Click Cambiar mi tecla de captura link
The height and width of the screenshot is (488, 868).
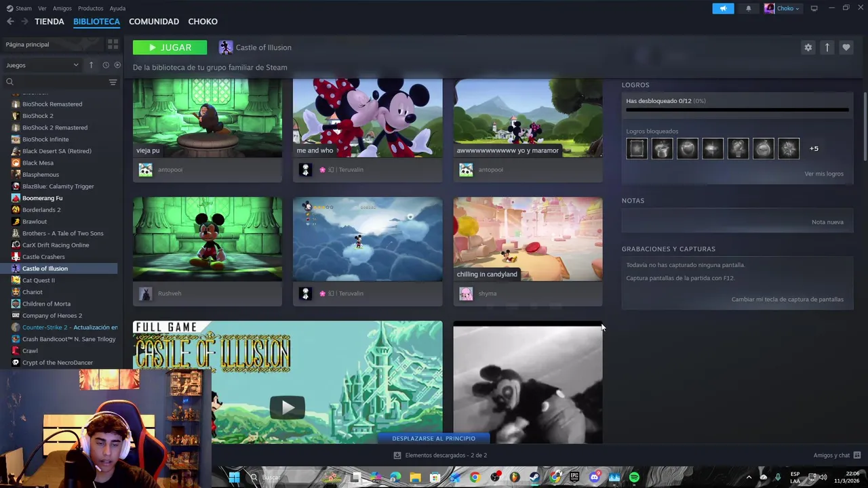pos(787,299)
